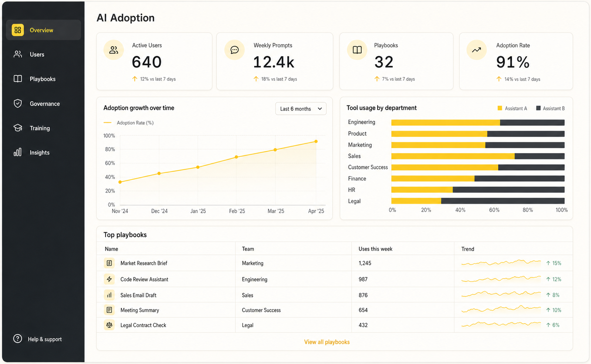Click the Customer Success department label
This screenshot has width=591, height=364.
(x=368, y=167)
